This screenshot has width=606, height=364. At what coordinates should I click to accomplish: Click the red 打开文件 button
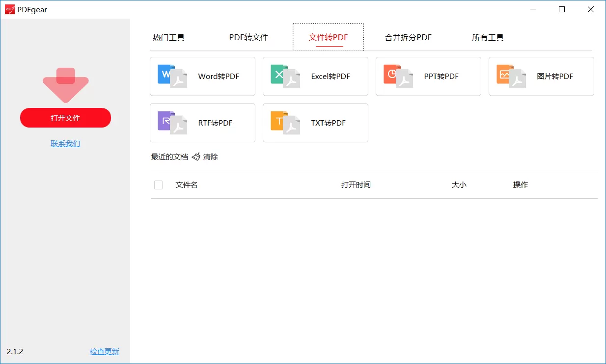point(65,118)
